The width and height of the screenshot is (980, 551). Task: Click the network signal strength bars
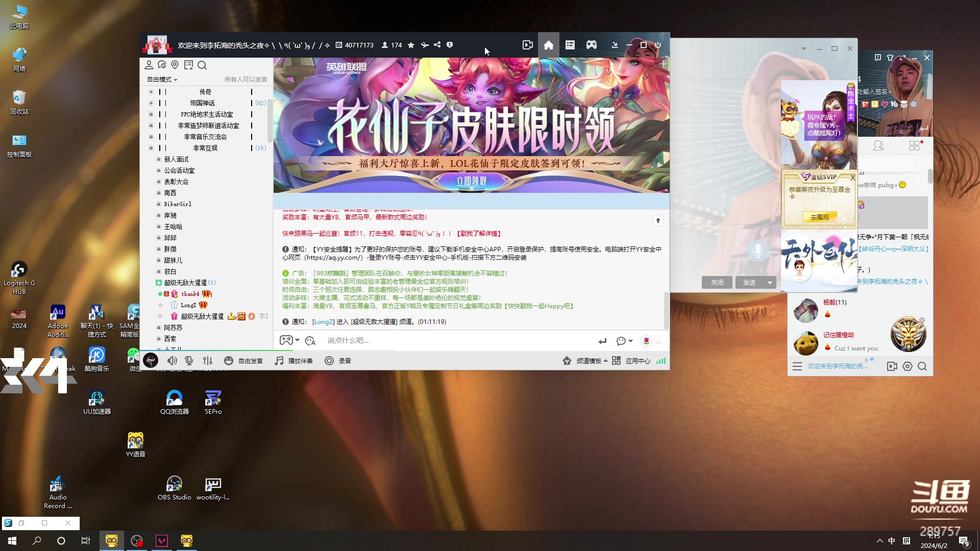(x=661, y=361)
